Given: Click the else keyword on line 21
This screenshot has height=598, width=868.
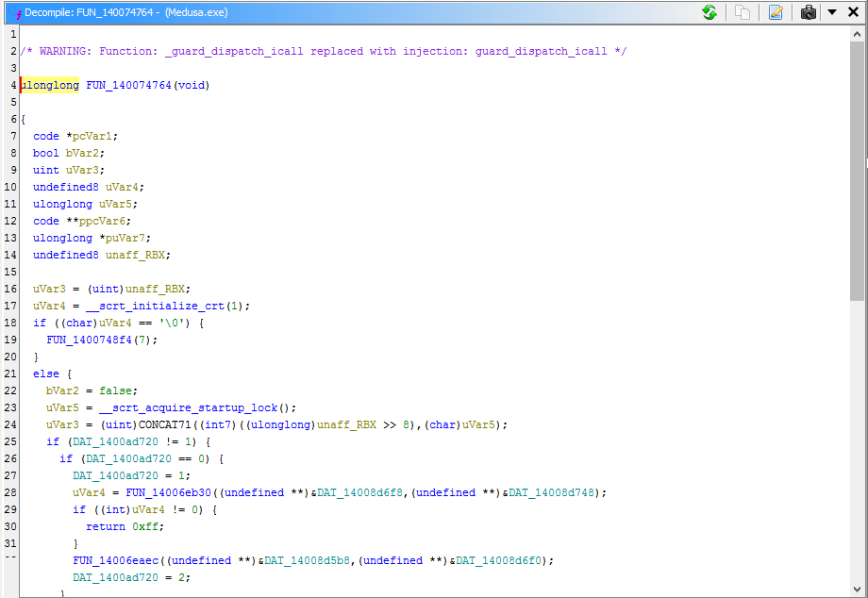Looking at the screenshot, I should coord(46,374).
